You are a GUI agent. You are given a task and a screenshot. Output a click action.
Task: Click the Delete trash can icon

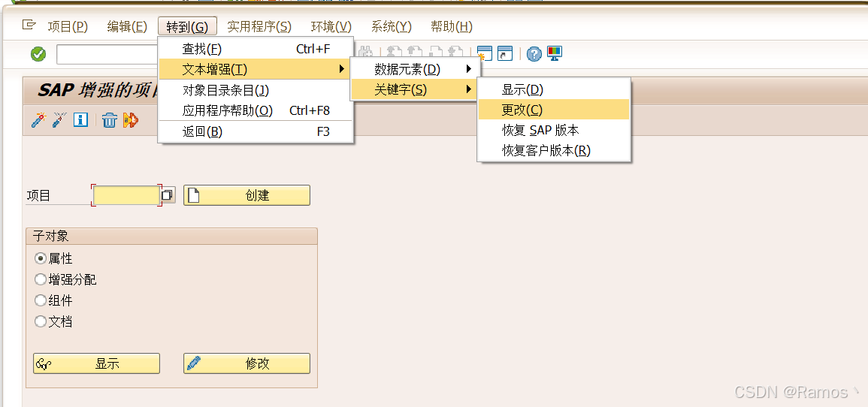(x=110, y=120)
